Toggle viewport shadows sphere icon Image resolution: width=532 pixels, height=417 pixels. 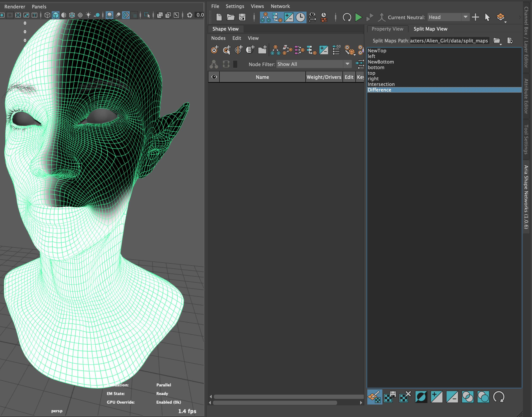(110, 15)
